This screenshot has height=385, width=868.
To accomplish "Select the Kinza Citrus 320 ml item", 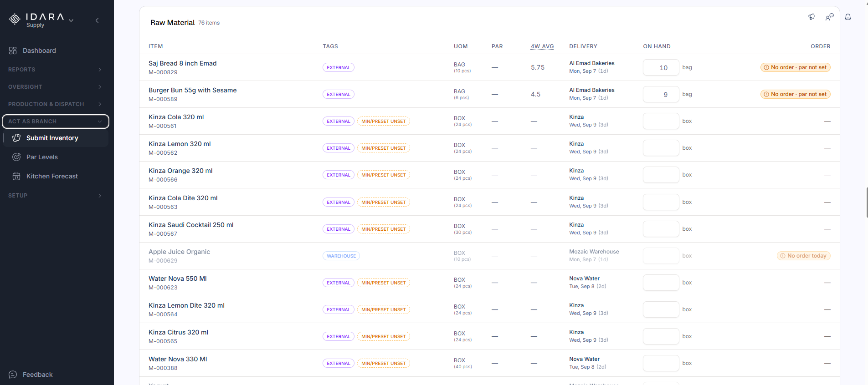I will coord(178,332).
